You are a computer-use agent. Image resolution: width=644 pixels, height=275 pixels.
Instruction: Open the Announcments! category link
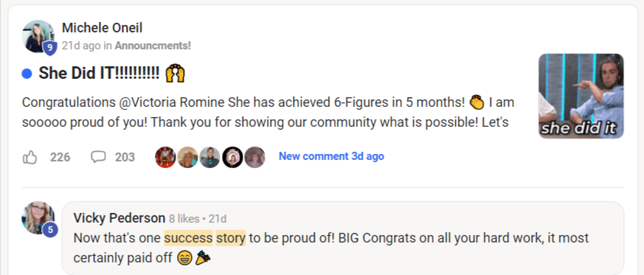[153, 46]
